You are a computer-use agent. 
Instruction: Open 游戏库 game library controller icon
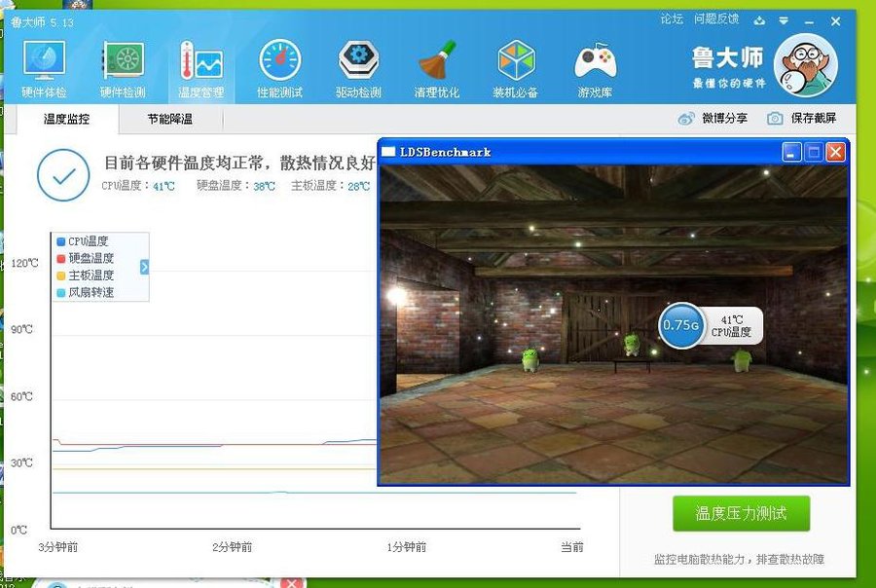point(595,68)
